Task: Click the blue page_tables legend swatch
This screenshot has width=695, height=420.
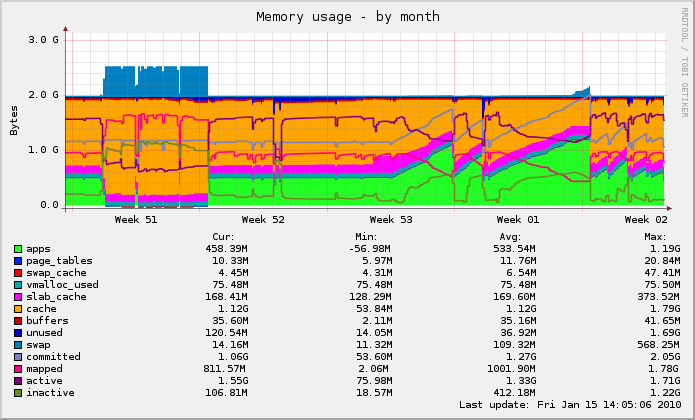Action: [18, 261]
